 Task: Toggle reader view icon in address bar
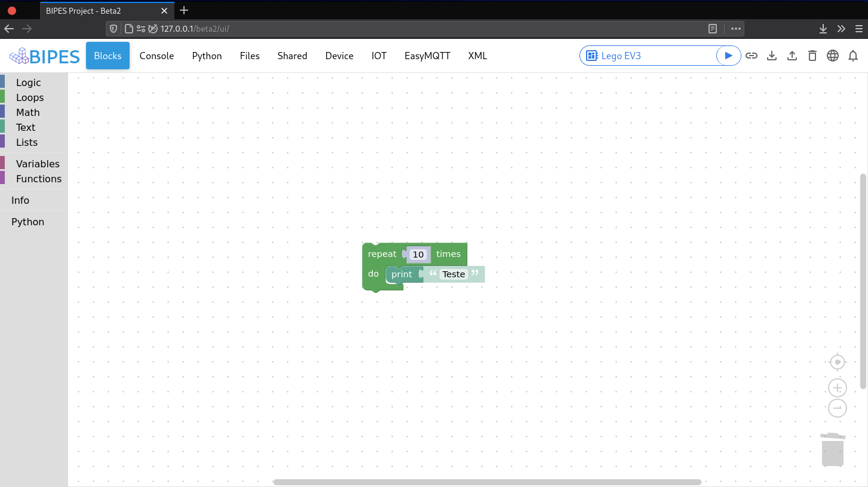(x=712, y=28)
